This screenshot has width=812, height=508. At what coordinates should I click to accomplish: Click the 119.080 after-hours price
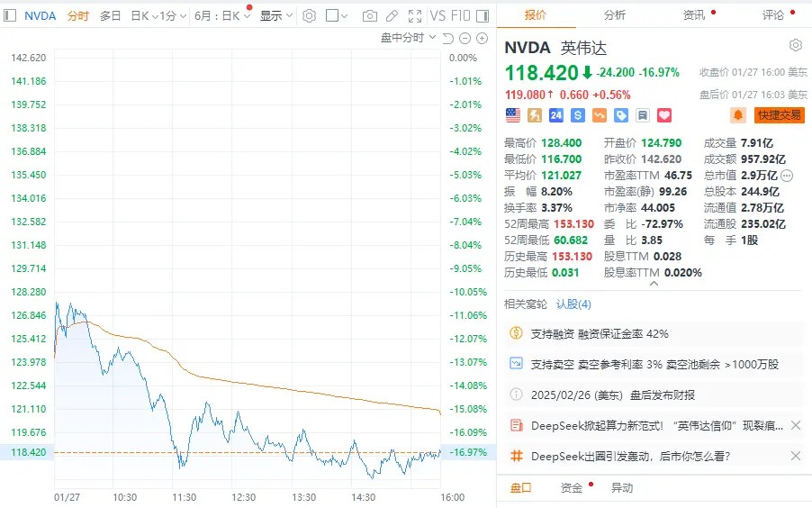tap(525, 95)
